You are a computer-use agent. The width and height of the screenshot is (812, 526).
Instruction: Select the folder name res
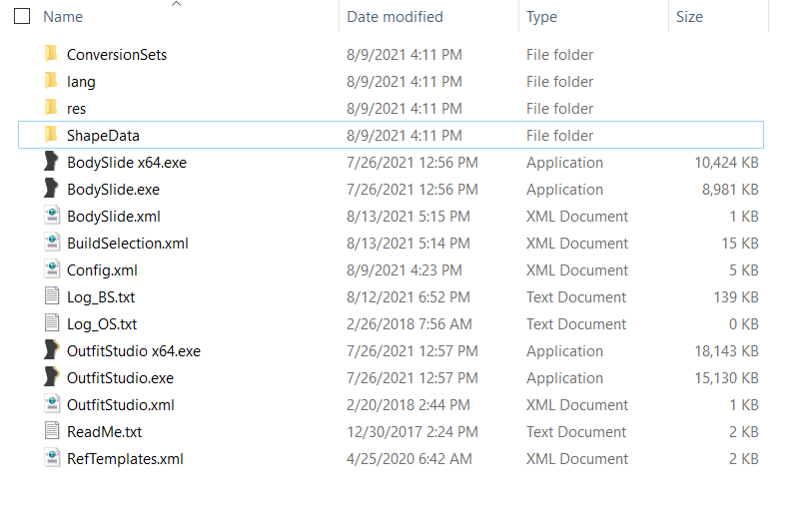tap(76, 109)
